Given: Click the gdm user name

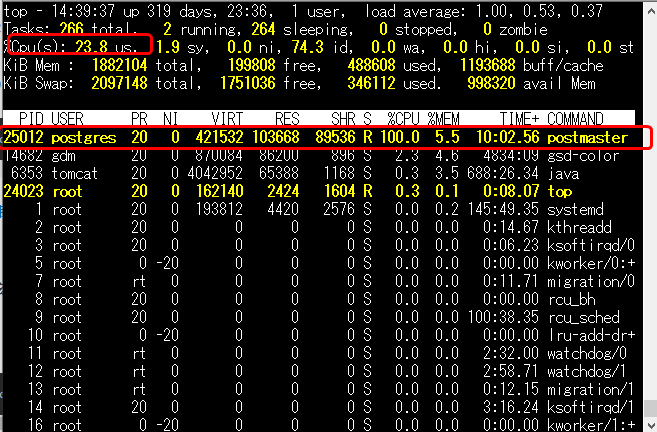Looking at the screenshot, I should [x=63, y=156].
